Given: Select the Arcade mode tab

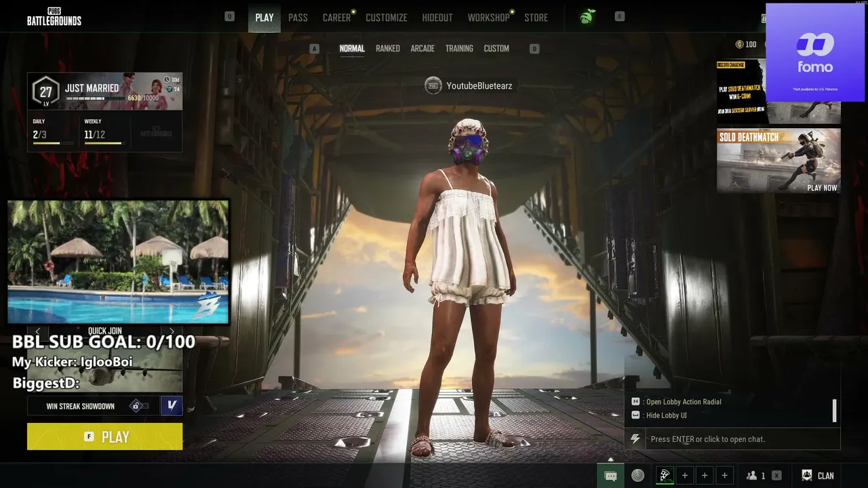Looking at the screenshot, I should tap(422, 49).
